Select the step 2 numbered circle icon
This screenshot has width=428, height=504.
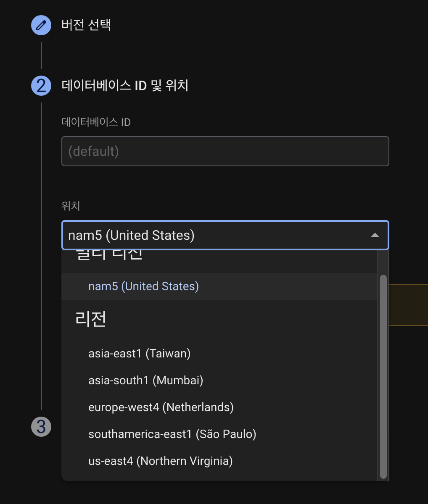41,85
